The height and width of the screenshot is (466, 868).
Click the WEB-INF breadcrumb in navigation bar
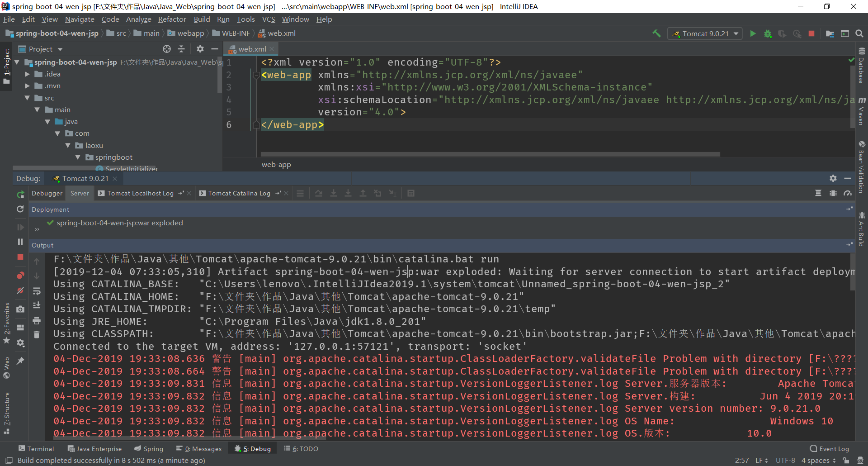tap(231, 33)
